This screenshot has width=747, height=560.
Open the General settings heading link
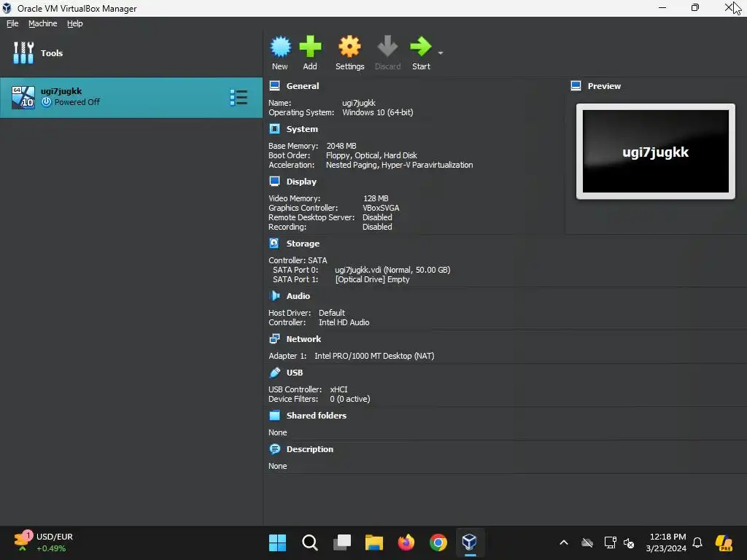tap(303, 86)
